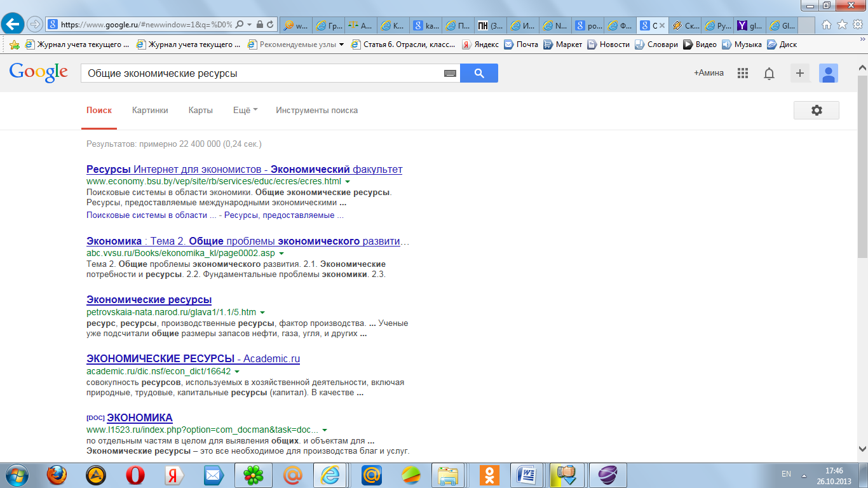Open Инструменты поиска search tools

point(316,110)
